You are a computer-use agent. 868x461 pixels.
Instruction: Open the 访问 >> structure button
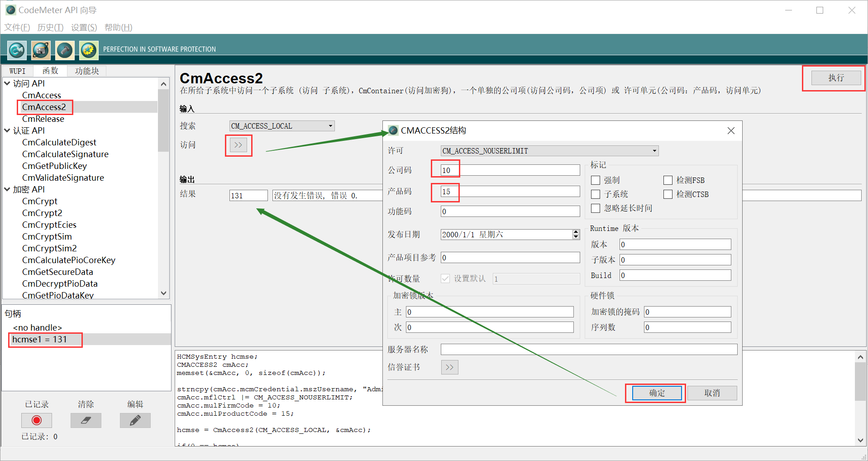238,145
